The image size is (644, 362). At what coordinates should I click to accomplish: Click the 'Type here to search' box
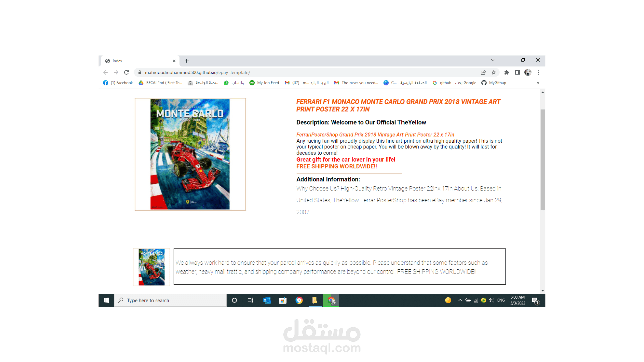click(171, 300)
